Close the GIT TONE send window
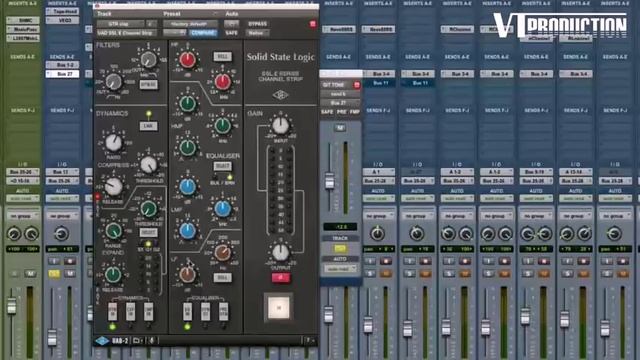Image resolution: width=640 pixels, height=360 pixels. pos(356,85)
